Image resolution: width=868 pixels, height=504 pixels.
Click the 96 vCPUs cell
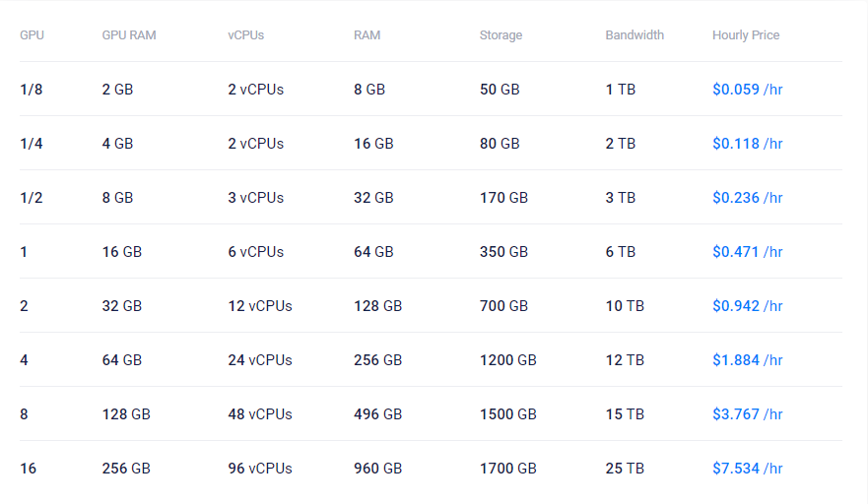coord(260,469)
